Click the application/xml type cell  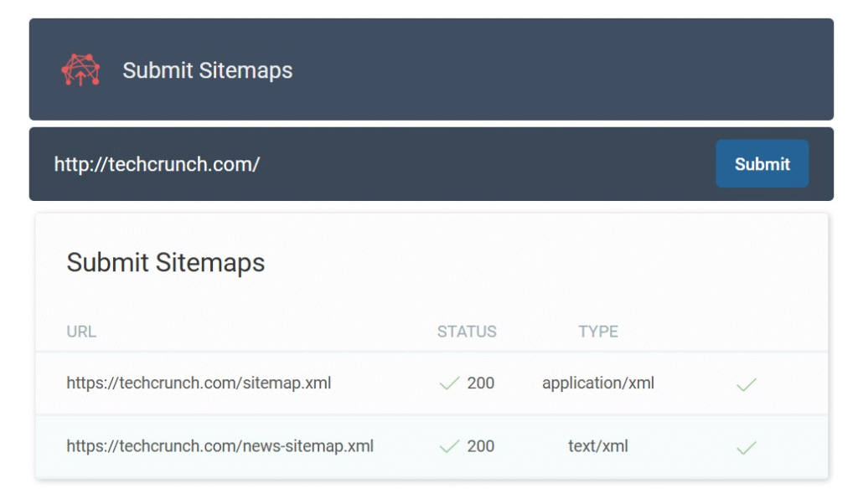[x=598, y=383]
